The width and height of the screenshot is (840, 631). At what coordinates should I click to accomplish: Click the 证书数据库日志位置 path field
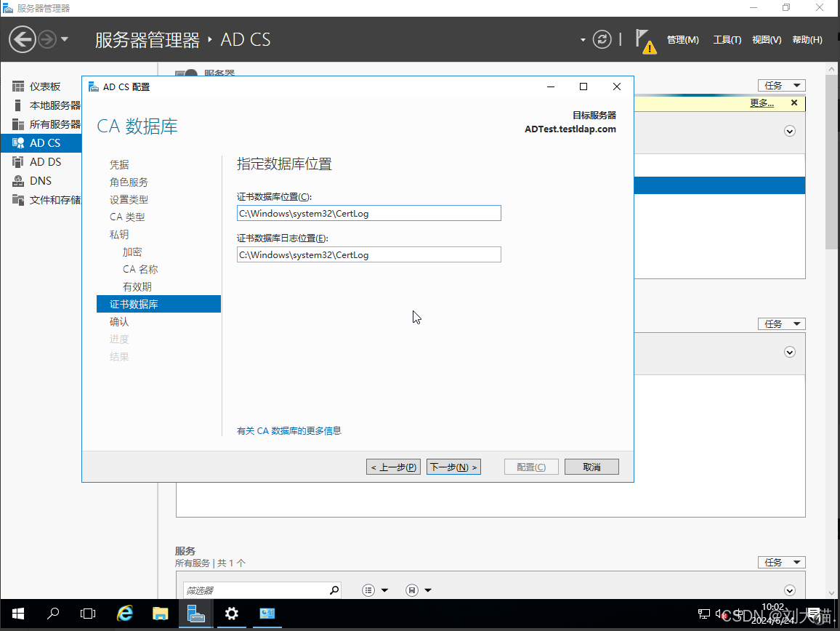pyautogui.click(x=368, y=254)
